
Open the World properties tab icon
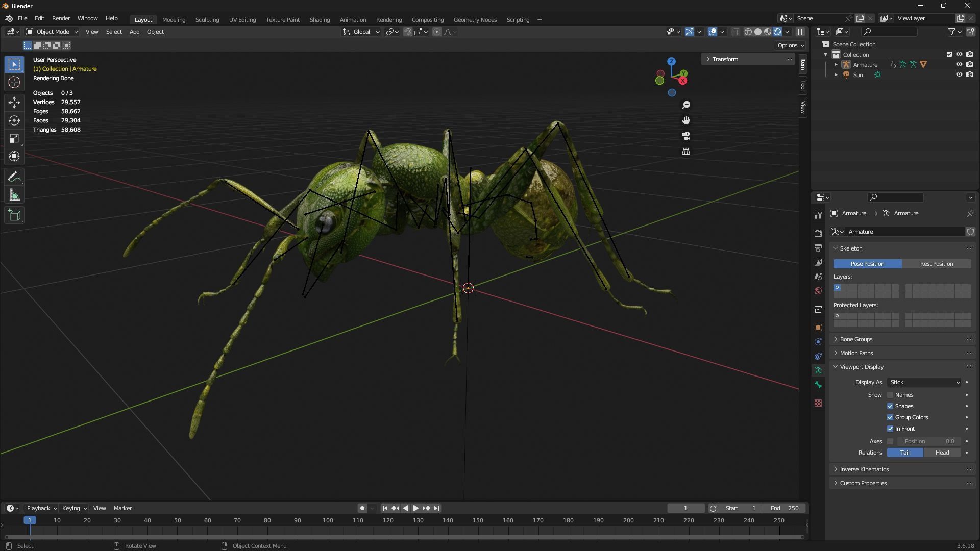(x=818, y=291)
